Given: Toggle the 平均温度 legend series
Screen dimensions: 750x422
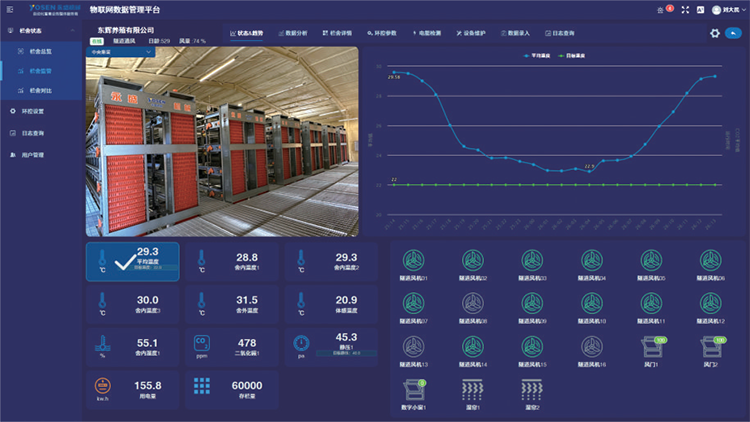Looking at the screenshot, I should [541, 56].
